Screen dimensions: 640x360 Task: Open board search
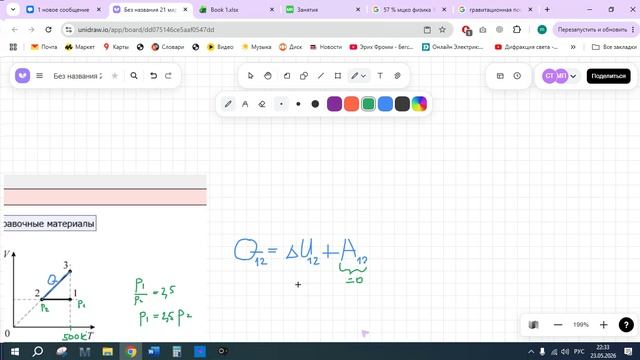134,76
